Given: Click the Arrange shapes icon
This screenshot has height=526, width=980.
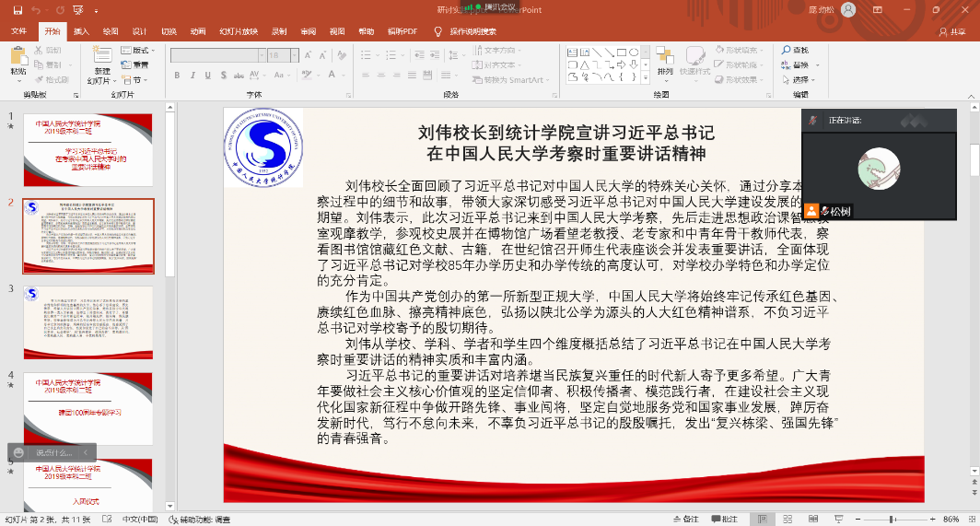Looking at the screenshot, I should pyautogui.click(x=665, y=59).
